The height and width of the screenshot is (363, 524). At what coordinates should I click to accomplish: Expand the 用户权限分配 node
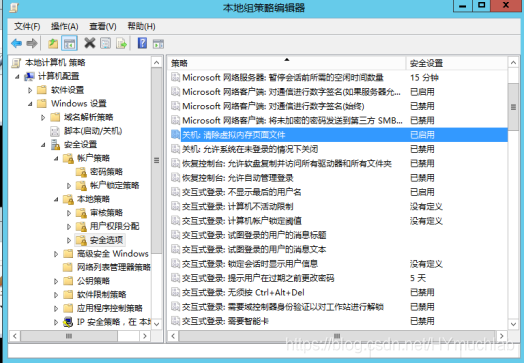click(x=69, y=227)
